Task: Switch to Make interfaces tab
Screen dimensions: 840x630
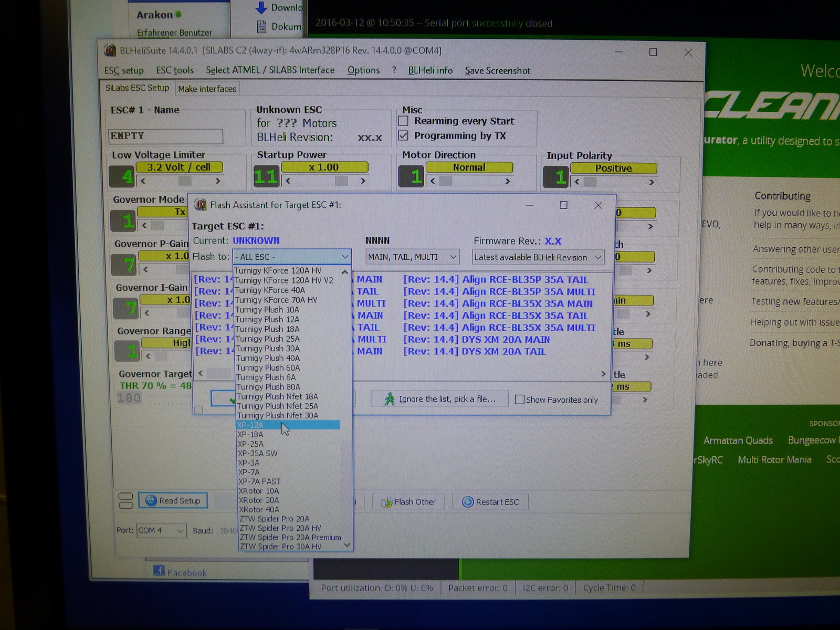Action: point(207,89)
